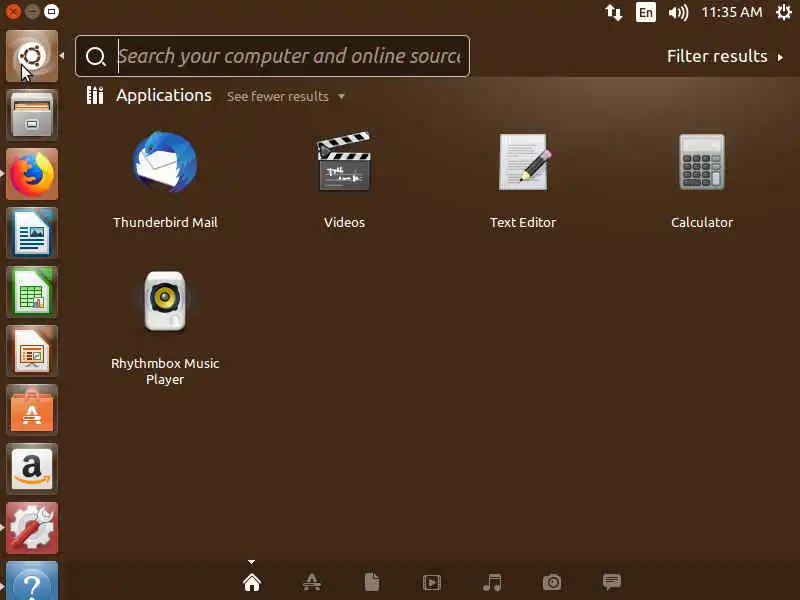Open System Settings from launcher

click(x=32, y=528)
